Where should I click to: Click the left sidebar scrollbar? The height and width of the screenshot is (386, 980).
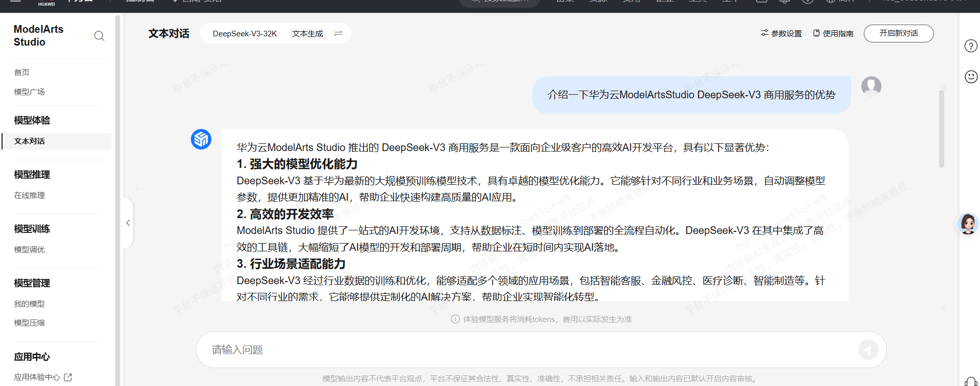[x=118, y=200]
